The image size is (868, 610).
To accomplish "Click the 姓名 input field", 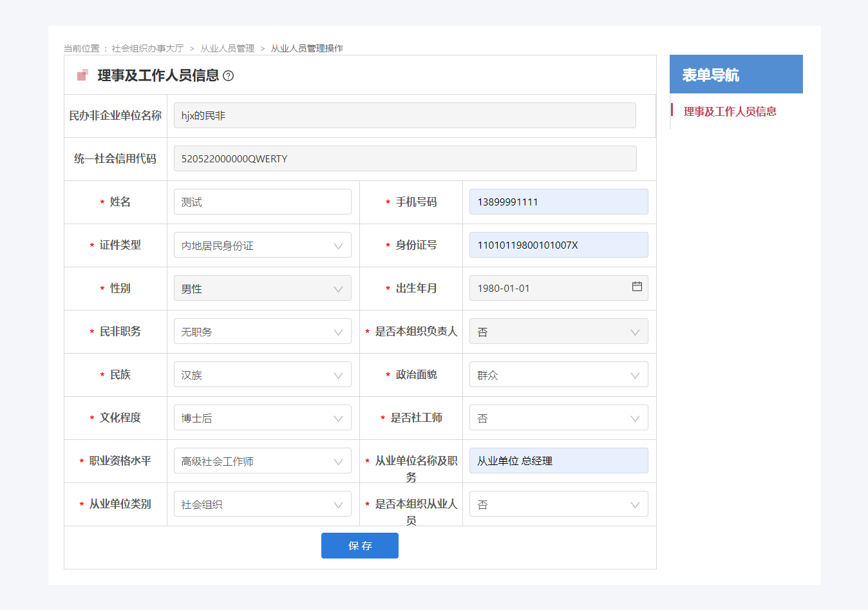I will pos(262,202).
